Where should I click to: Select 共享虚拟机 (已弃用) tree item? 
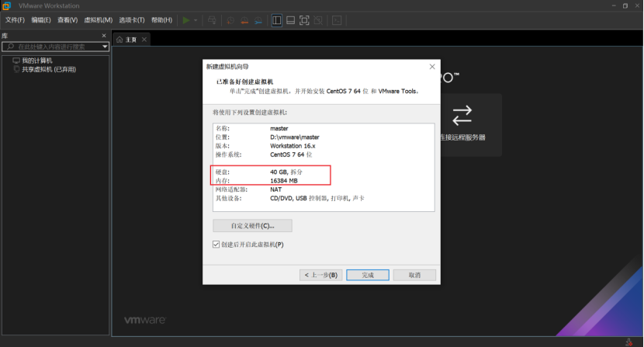click(49, 70)
